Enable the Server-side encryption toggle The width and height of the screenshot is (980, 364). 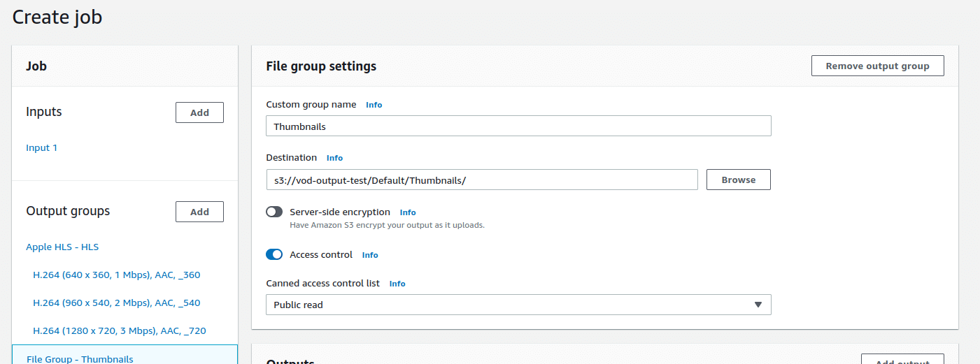(x=274, y=212)
